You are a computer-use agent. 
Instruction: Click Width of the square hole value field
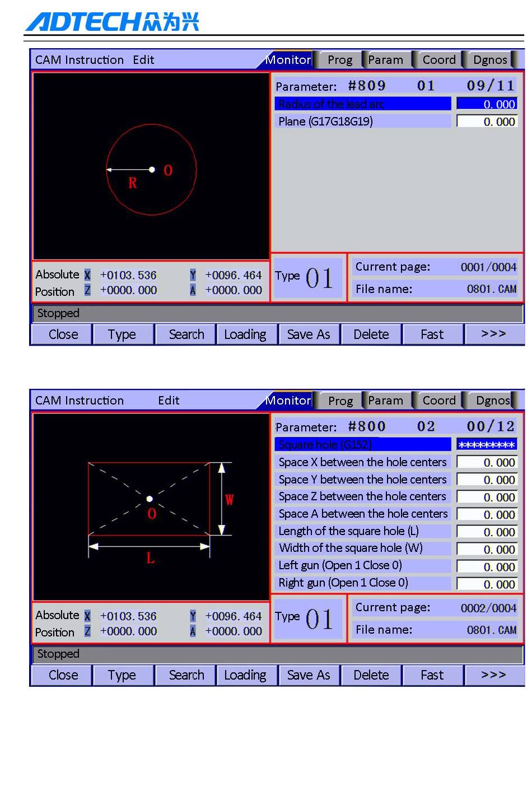point(487,549)
